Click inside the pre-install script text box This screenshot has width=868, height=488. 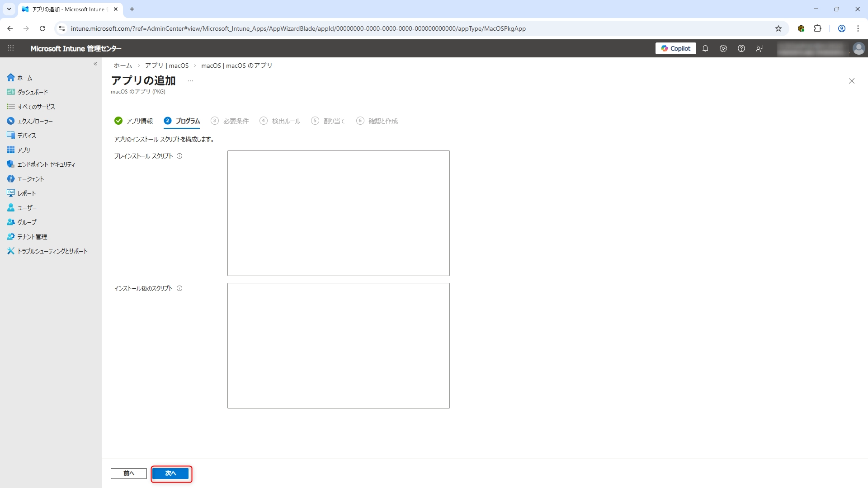(x=338, y=213)
